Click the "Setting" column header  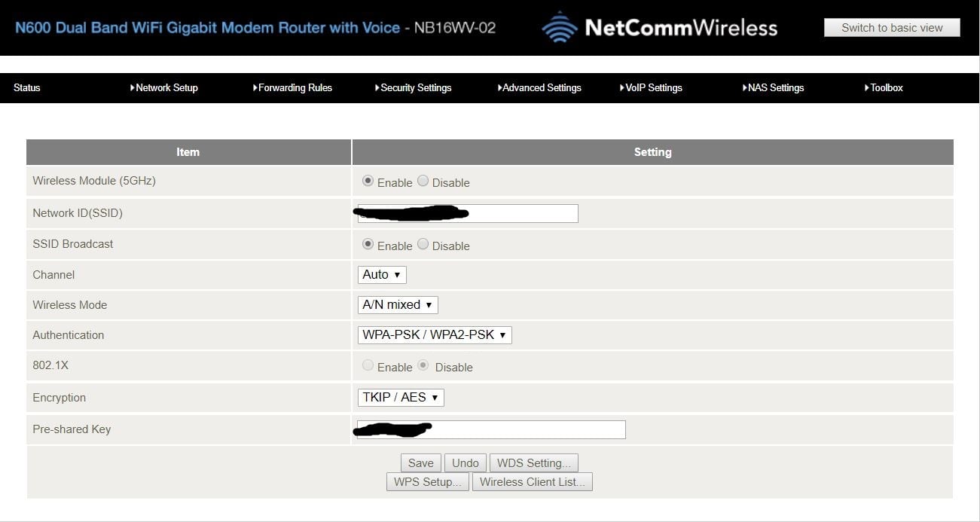[653, 152]
